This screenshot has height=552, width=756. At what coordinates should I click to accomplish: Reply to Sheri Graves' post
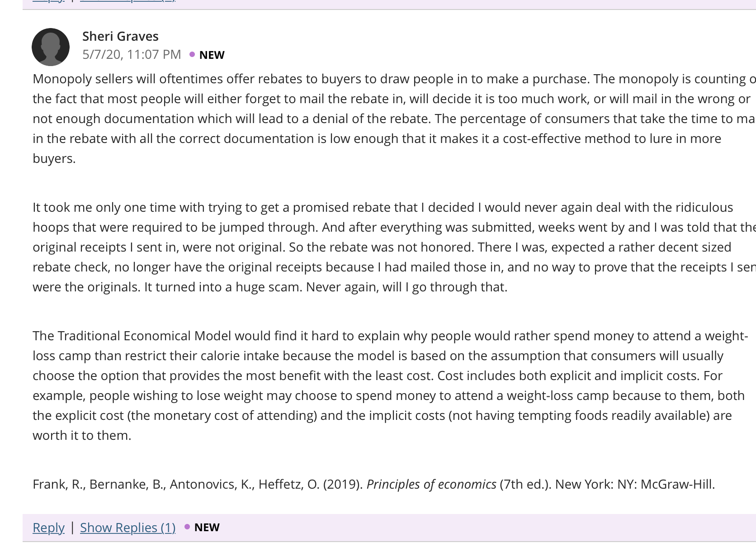[48, 528]
